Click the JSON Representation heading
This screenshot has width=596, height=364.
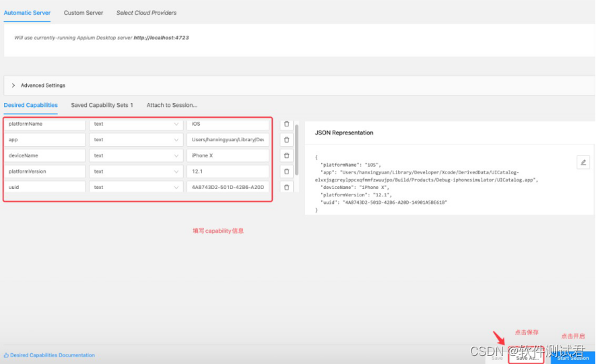344,133
